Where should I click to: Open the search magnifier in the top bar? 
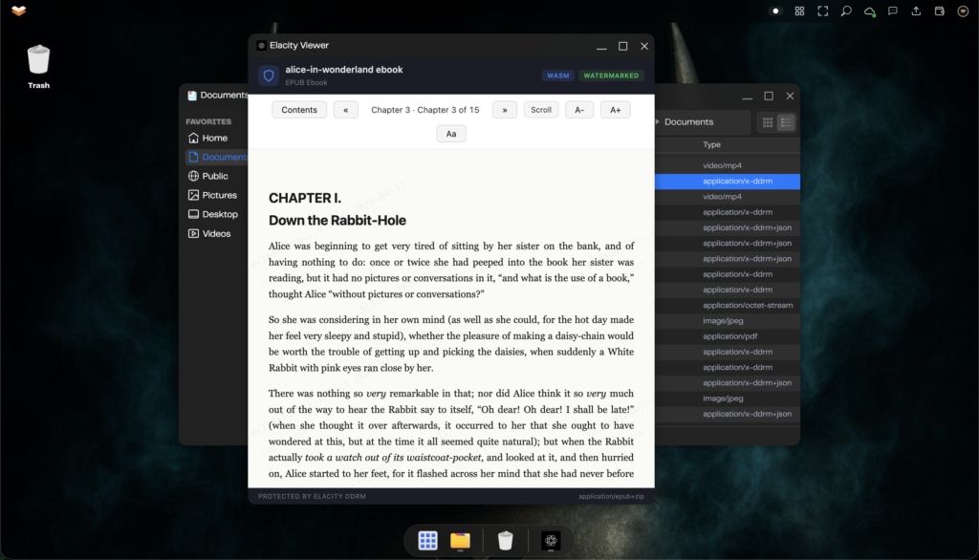point(846,11)
